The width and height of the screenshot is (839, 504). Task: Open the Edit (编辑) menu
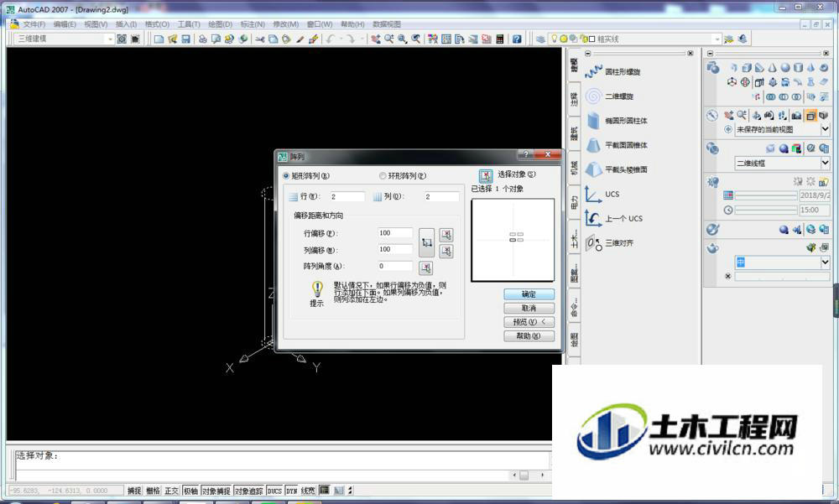click(65, 24)
